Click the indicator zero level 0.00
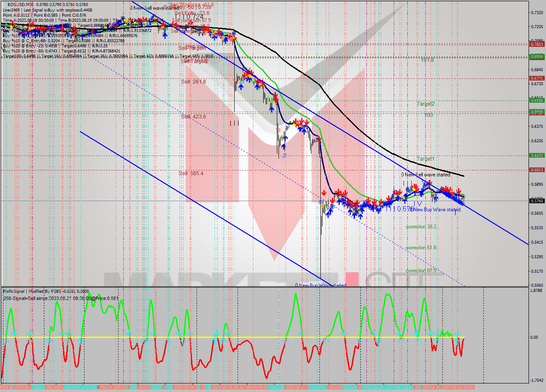 click(535, 337)
